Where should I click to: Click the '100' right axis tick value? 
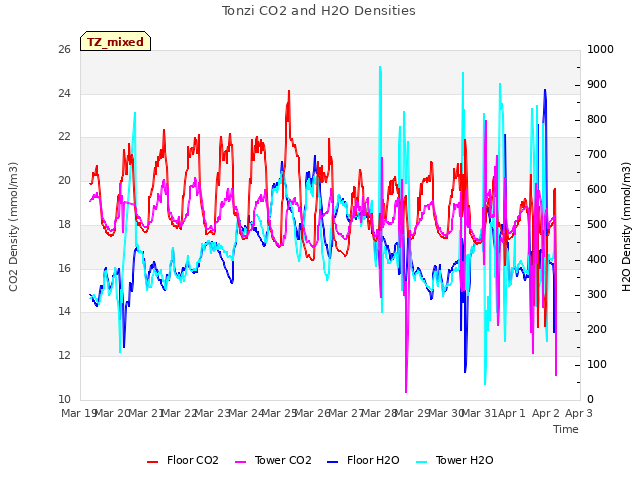(597, 364)
